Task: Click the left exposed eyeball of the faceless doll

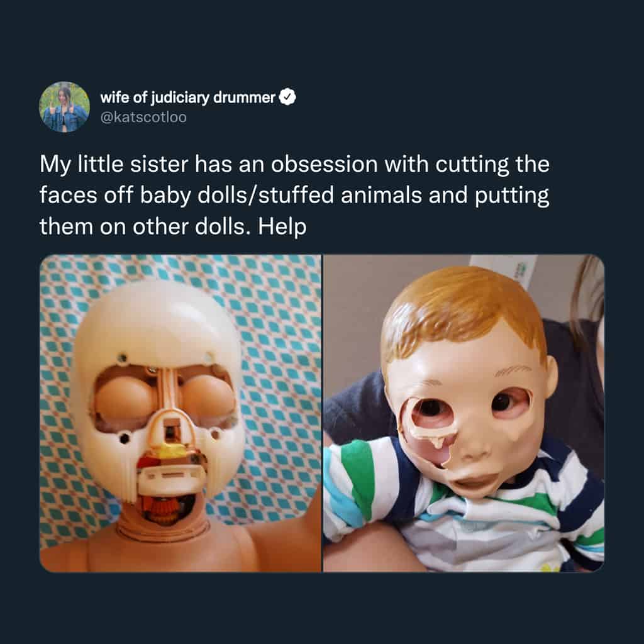Action: point(124,399)
